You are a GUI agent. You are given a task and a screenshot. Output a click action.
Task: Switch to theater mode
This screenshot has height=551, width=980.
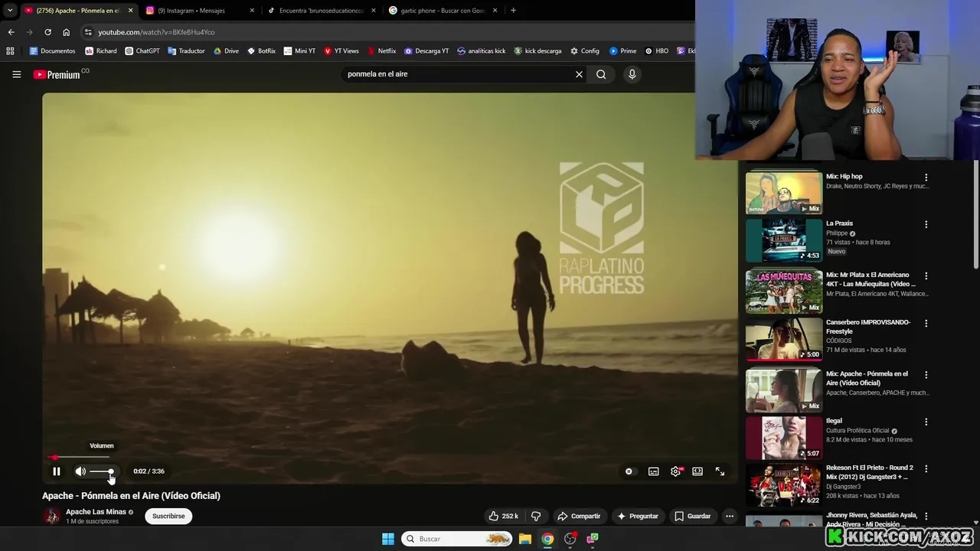tap(697, 471)
